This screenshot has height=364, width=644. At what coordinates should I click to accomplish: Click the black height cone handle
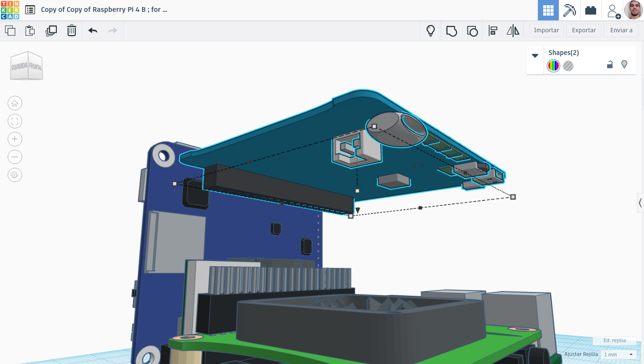coord(358,210)
